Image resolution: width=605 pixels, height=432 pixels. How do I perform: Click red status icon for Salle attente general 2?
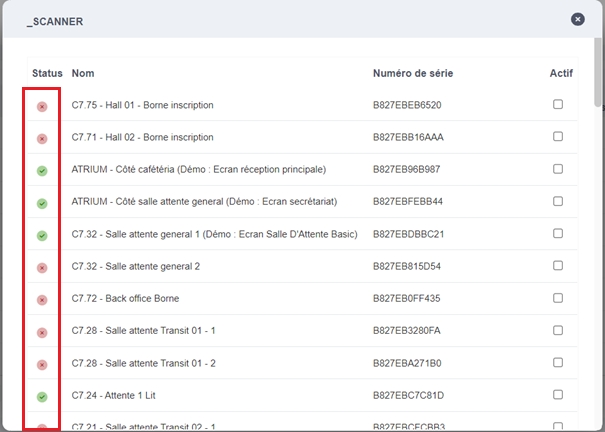click(42, 268)
